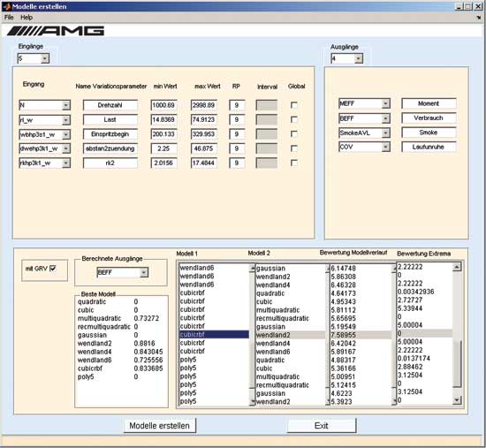Image resolution: width=486 pixels, height=448 pixels.
Task: Click the Laufunruhe output name field
Action: [429, 147]
